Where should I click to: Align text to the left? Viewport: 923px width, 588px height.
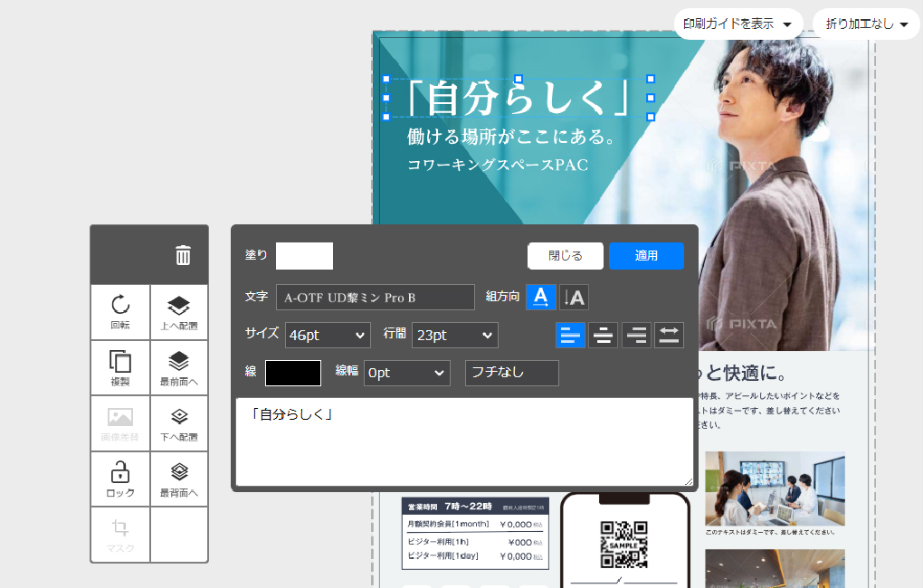tap(570, 335)
